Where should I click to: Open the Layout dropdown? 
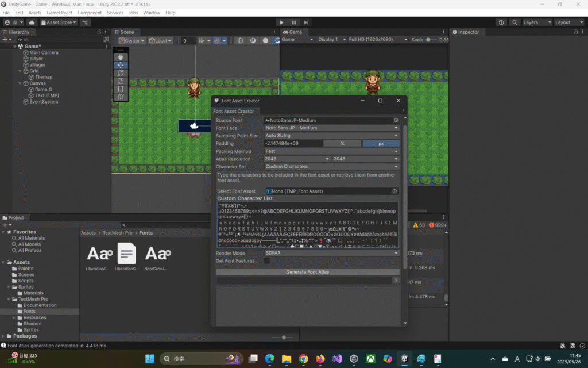point(569,22)
